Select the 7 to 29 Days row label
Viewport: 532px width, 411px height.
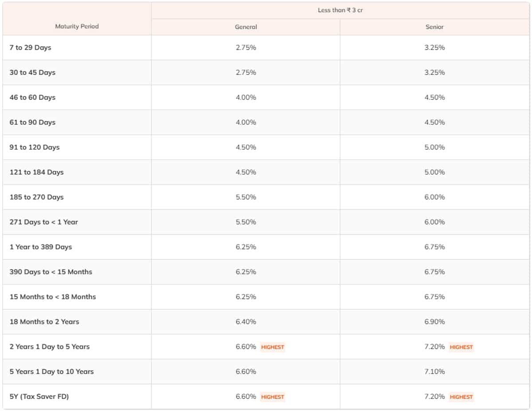30,47
